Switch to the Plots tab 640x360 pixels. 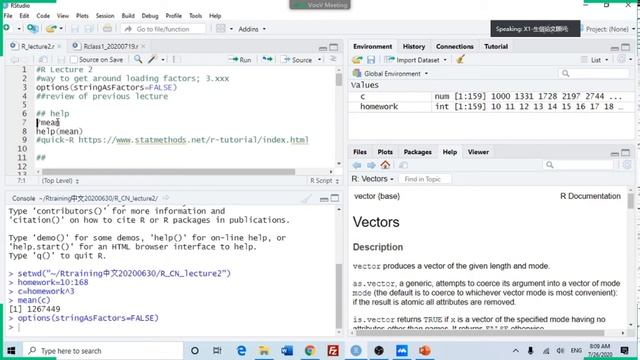(x=385, y=152)
